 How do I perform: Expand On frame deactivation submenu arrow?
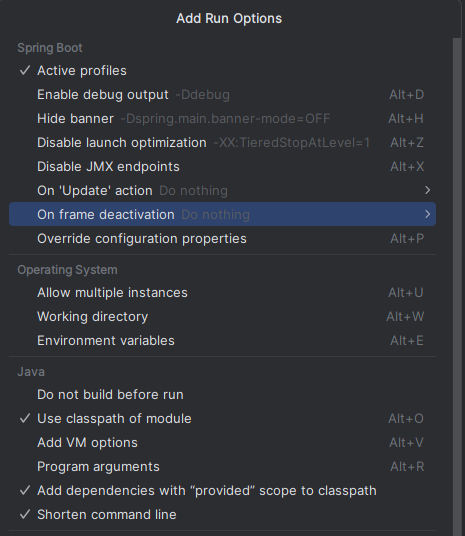pos(427,214)
